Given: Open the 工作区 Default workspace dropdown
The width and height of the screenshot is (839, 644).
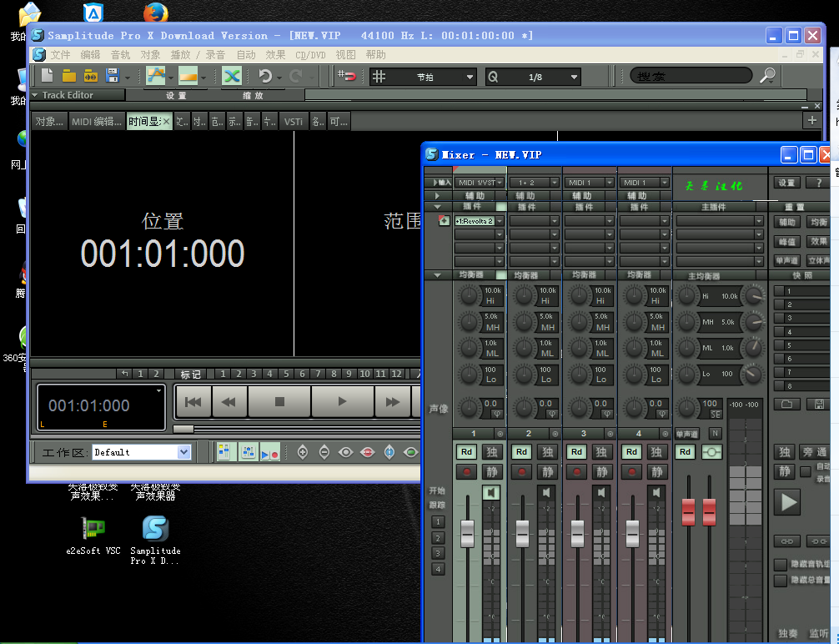Looking at the screenshot, I should coord(183,452).
